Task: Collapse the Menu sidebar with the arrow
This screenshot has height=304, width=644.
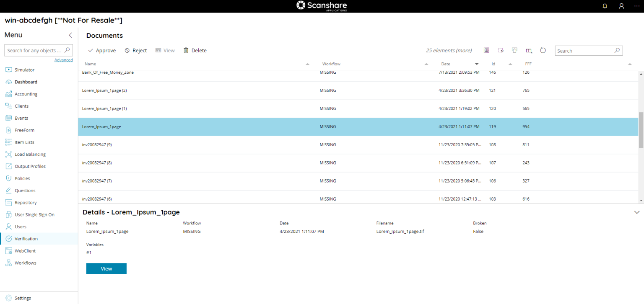Action: (x=70, y=35)
